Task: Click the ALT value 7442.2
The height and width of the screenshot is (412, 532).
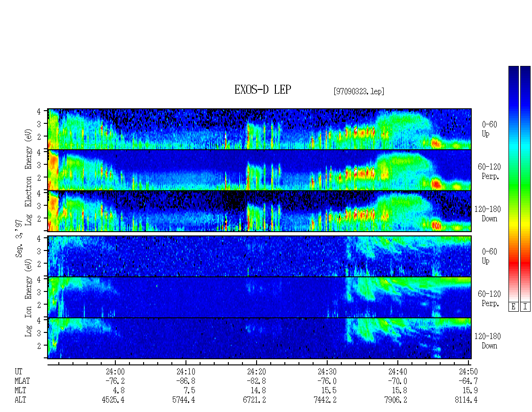Action: 325,400
